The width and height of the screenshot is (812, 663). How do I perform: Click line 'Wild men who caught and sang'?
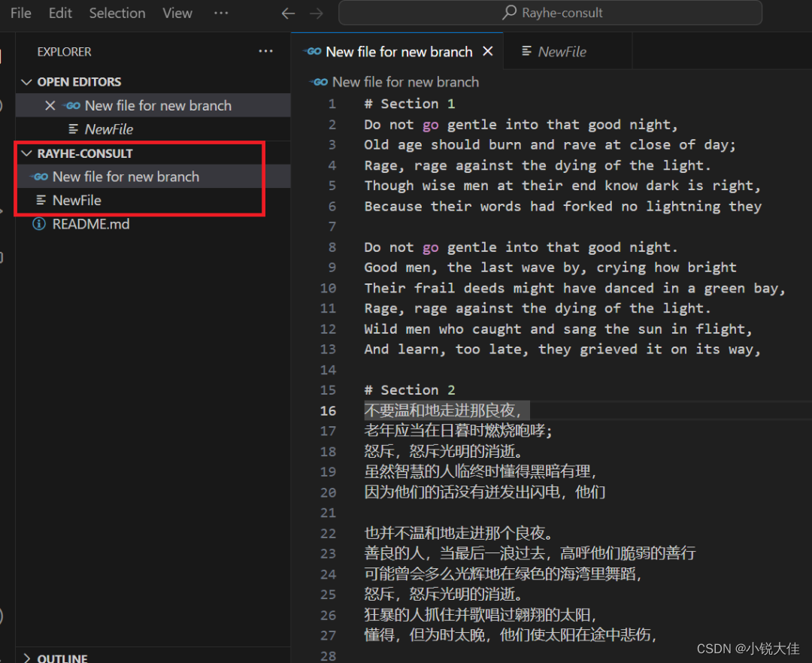[558, 329]
